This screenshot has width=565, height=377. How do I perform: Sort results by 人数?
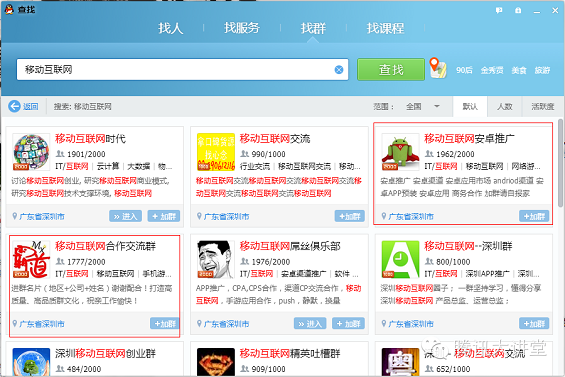click(x=504, y=106)
